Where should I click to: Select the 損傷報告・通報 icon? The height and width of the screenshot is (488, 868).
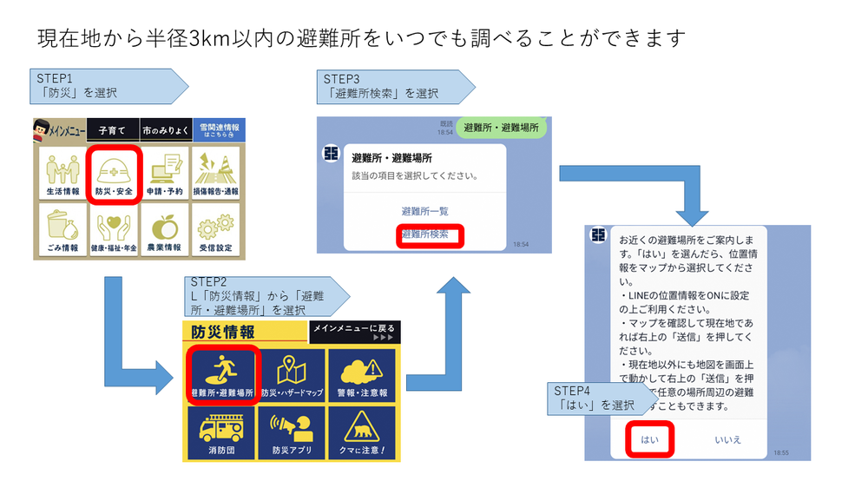pos(217,174)
